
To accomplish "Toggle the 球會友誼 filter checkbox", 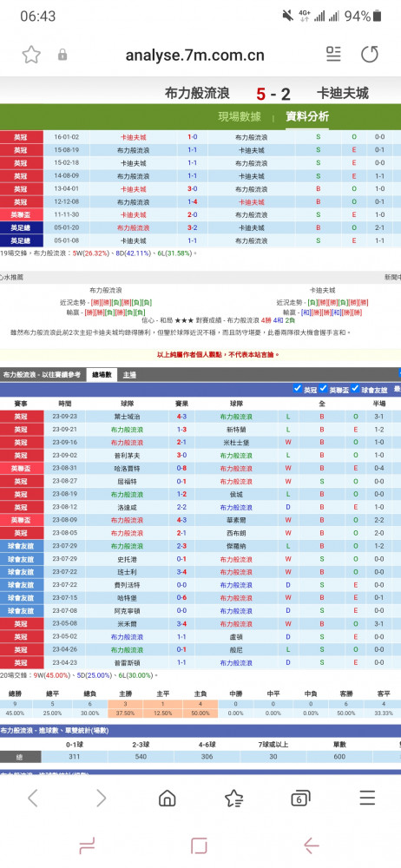I will [355, 389].
